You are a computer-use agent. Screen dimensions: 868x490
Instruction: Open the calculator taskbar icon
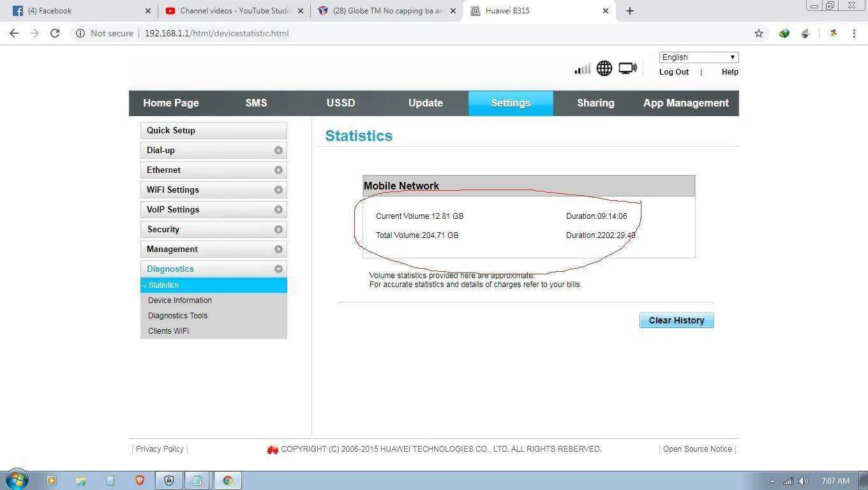click(110, 480)
